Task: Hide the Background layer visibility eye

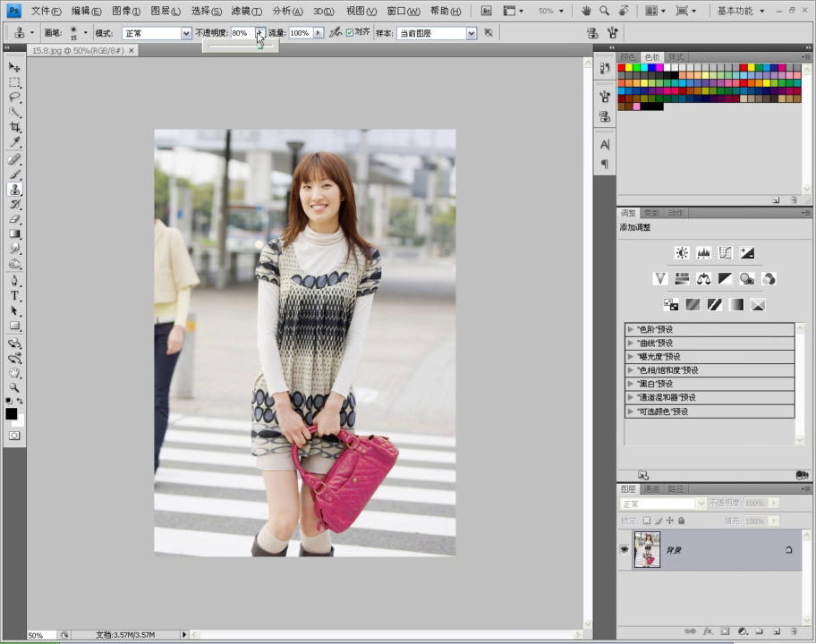Action: 624,549
